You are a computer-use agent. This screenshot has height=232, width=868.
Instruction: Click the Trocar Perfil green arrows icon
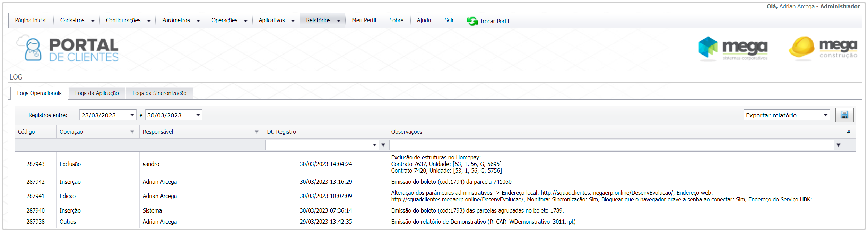(x=472, y=21)
